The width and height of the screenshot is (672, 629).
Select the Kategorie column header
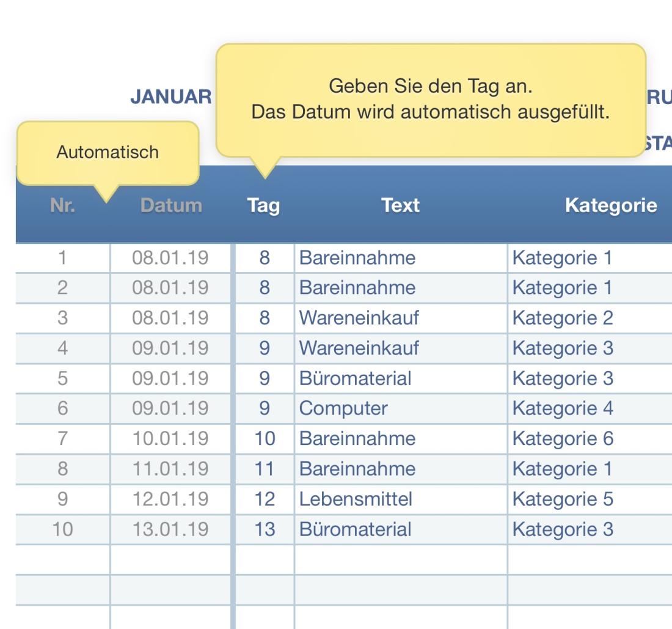[x=610, y=205]
